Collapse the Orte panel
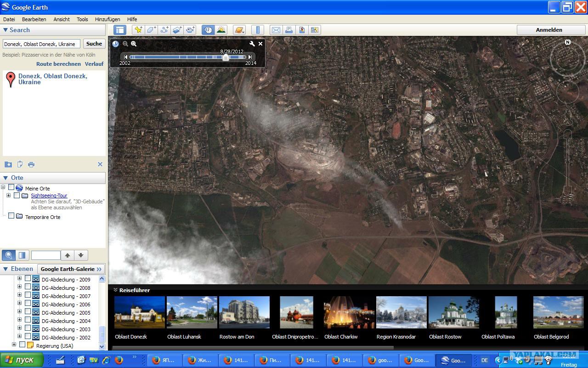The height and width of the screenshot is (368, 588). [6, 178]
